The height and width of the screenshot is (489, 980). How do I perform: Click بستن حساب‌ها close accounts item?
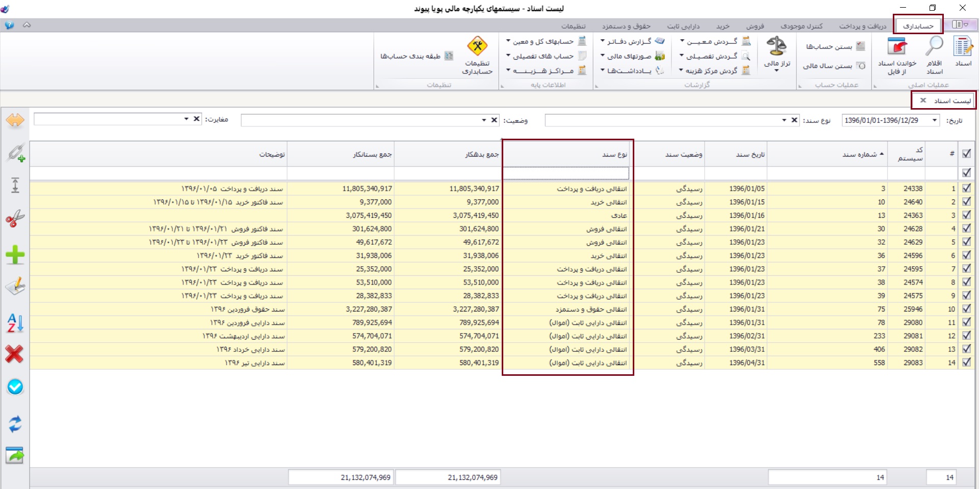[x=835, y=46]
